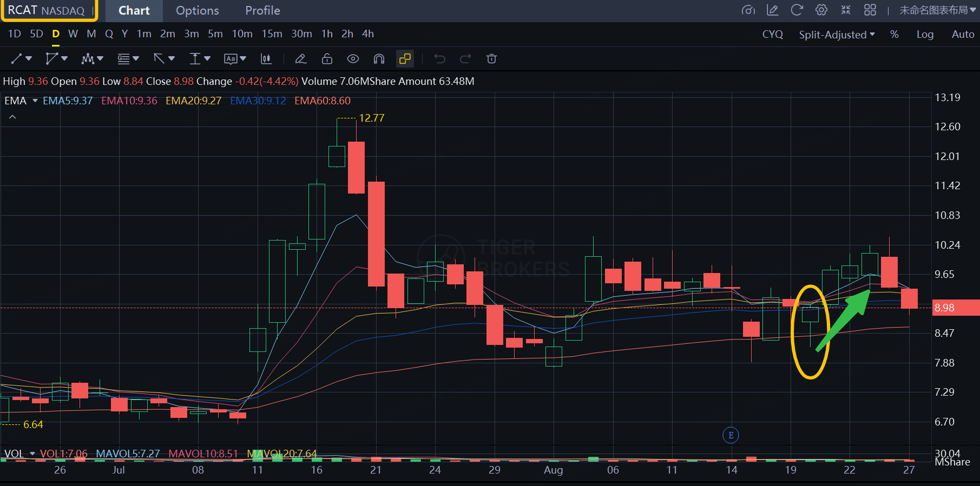Screen dimensions: 980x486
Task: Toggle Log scale on the chart
Action: pos(925,35)
